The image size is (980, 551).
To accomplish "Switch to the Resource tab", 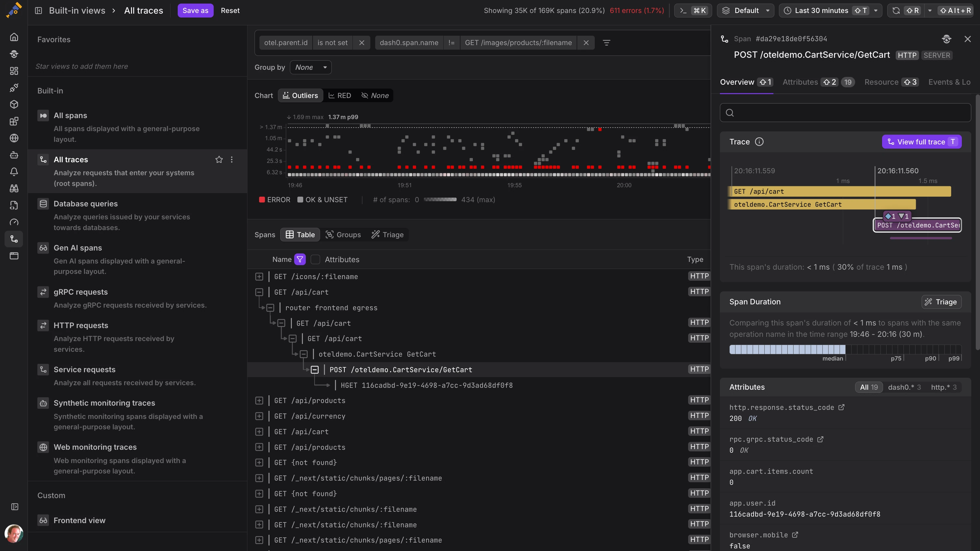I will tap(891, 82).
